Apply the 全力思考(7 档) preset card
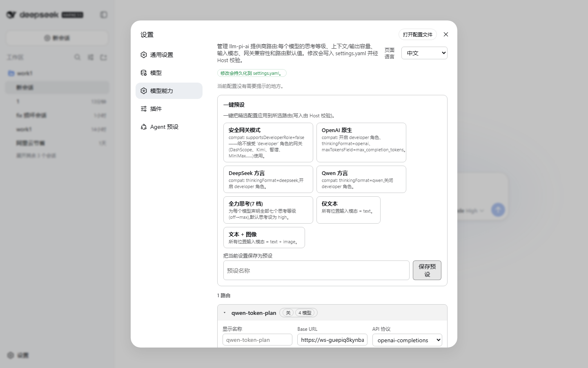588x368 pixels. click(x=268, y=210)
